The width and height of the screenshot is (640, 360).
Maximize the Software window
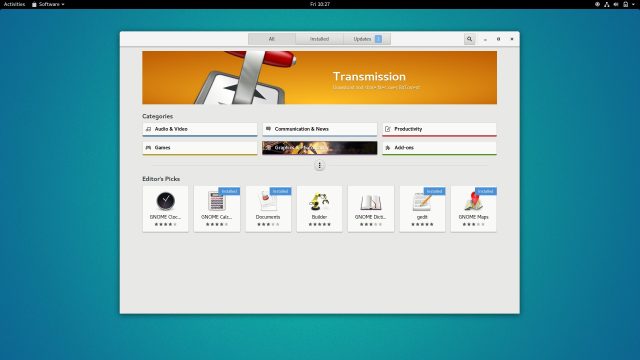pyautogui.click(x=498, y=39)
